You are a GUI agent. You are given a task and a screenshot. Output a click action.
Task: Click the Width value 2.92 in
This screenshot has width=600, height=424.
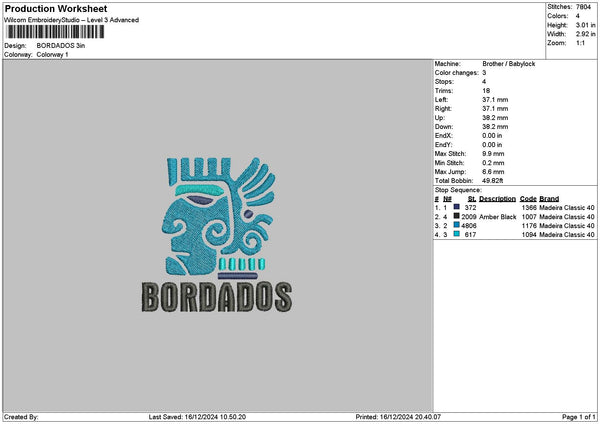tap(585, 34)
